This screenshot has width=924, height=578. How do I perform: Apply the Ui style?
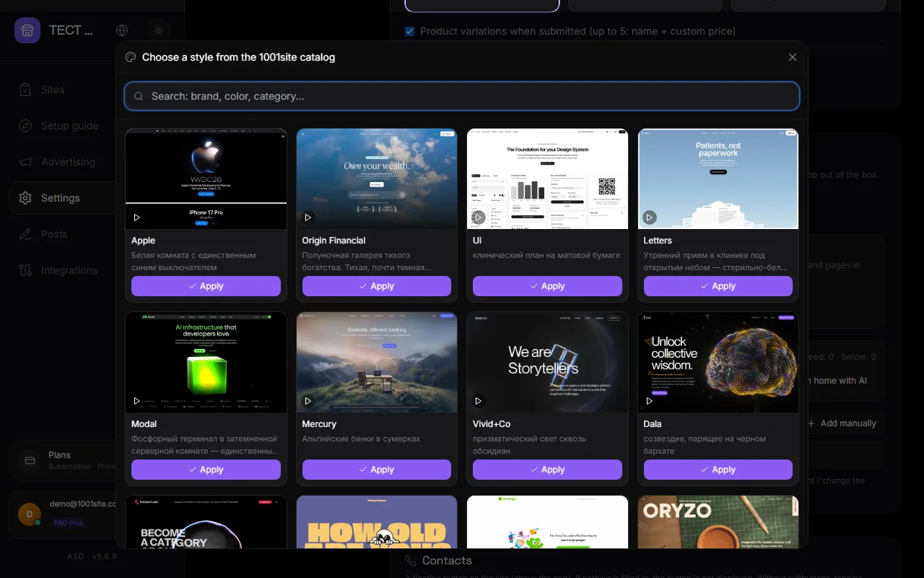(x=547, y=286)
